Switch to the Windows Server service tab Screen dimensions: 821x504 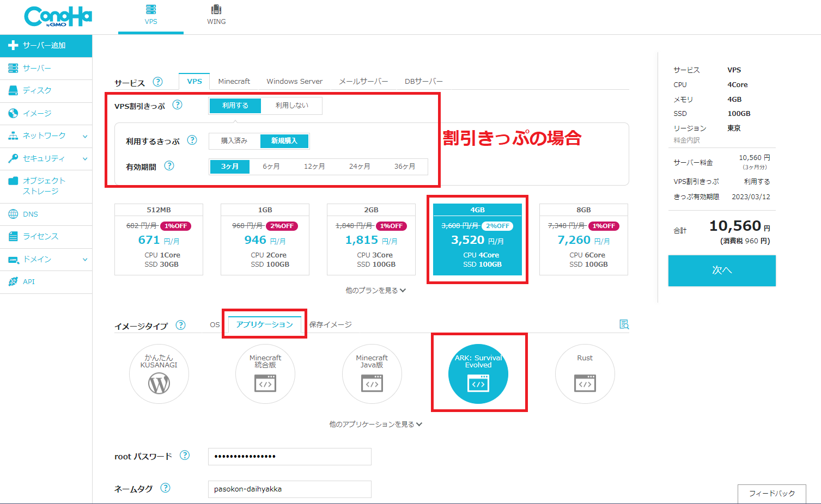pyautogui.click(x=294, y=82)
